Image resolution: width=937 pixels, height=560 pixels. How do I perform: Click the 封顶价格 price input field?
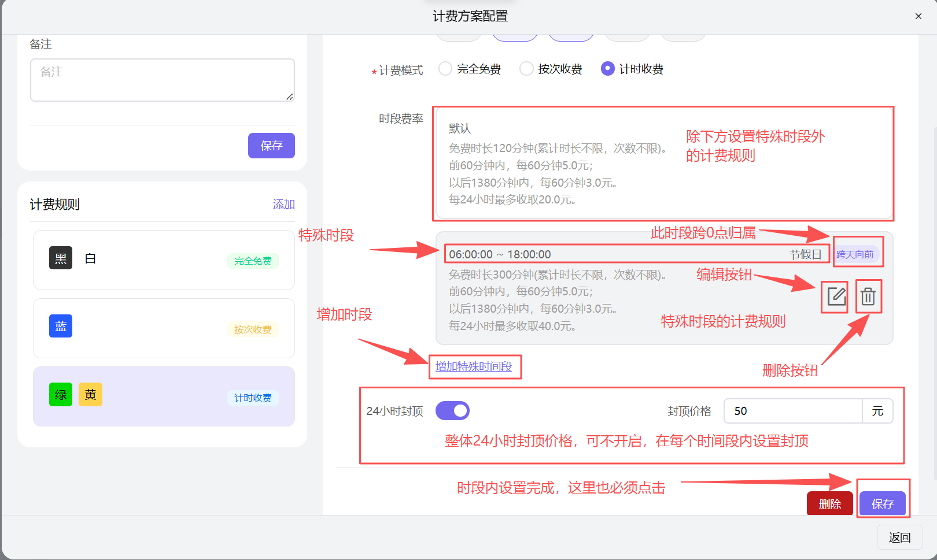point(792,411)
